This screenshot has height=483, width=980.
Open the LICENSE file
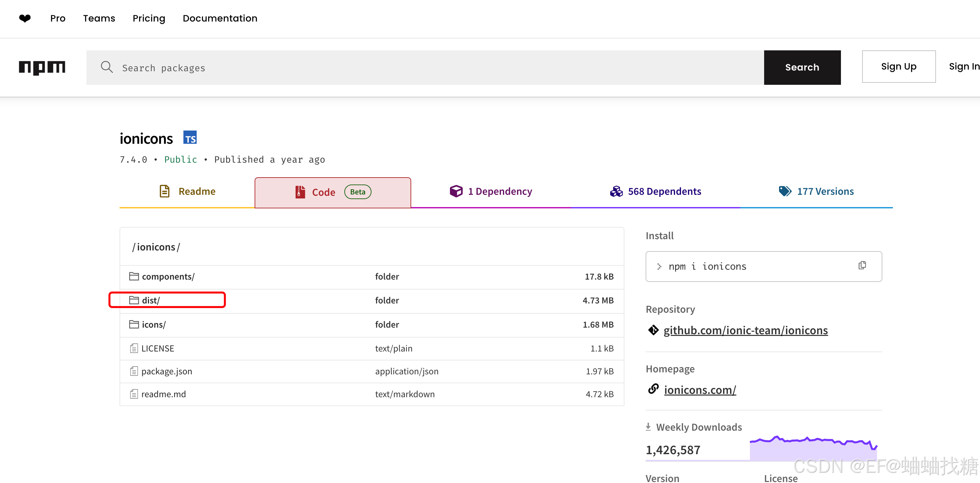tap(158, 348)
